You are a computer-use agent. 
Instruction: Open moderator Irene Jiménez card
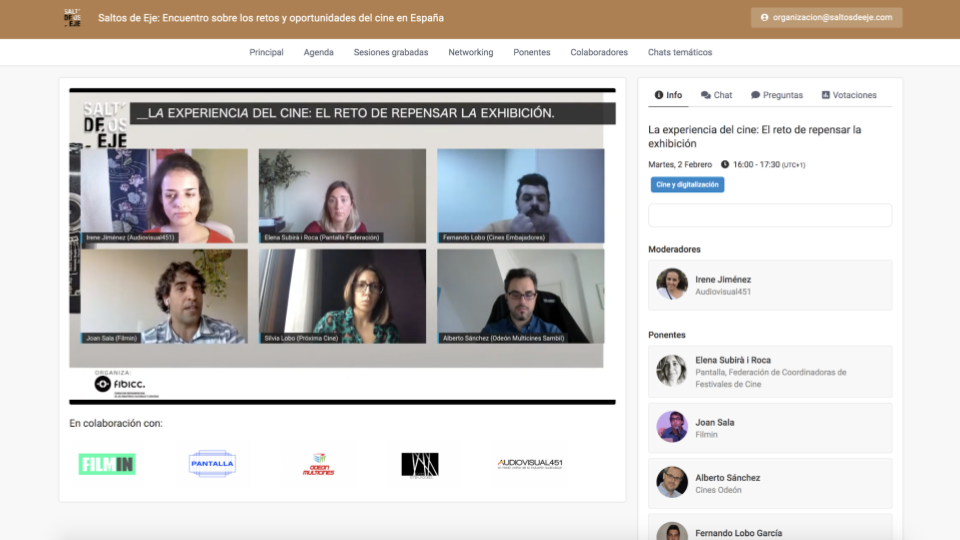click(x=770, y=285)
